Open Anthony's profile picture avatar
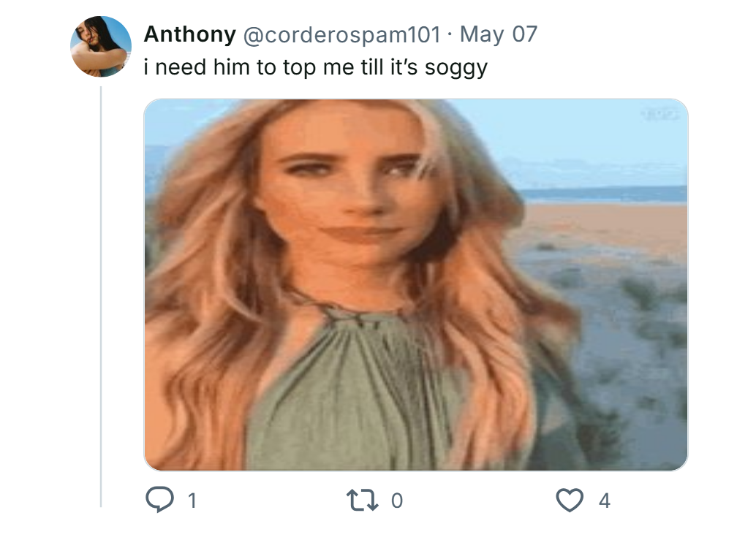Screen dimensions: 756x540 point(101,47)
